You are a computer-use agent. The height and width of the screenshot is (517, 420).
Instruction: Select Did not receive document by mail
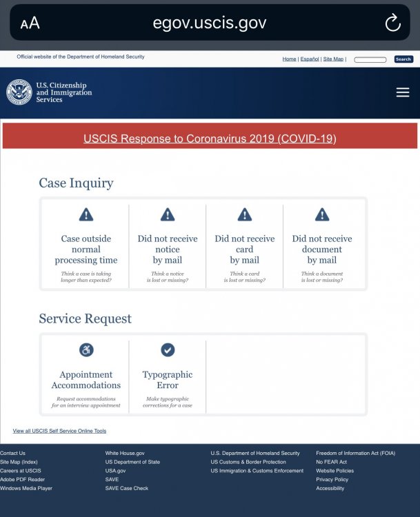(x=322, y=250)
